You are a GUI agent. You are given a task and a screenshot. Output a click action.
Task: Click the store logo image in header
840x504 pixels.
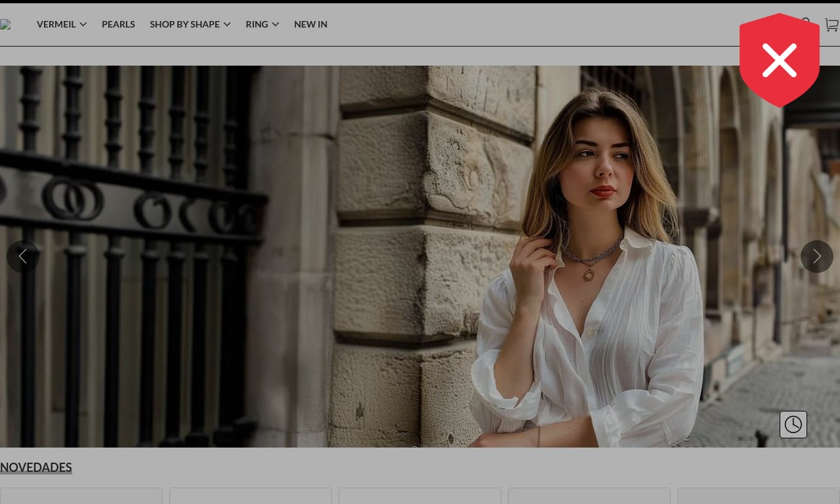click(5, 25)
